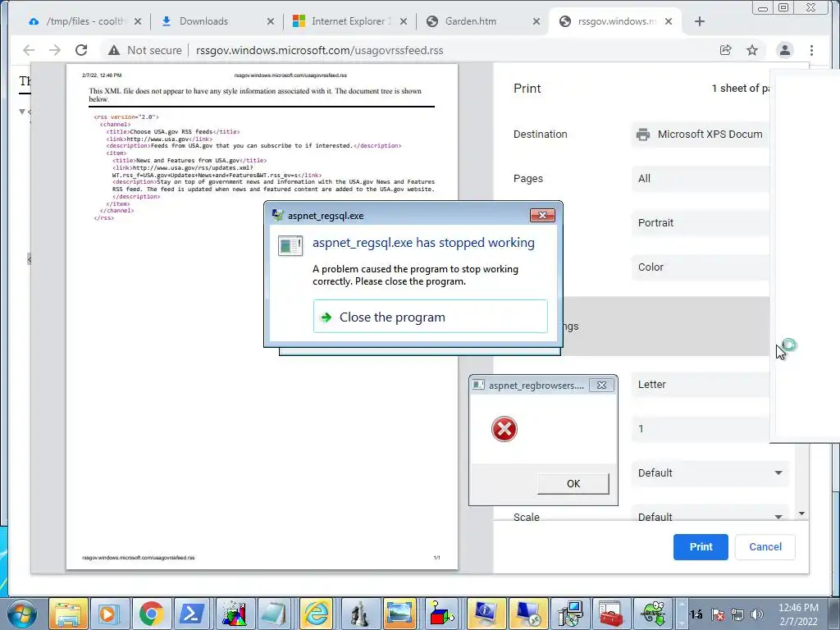This screenshot has height=630, width=840.
Task: Click the print preview page
Action: click(x=262, y=317)
